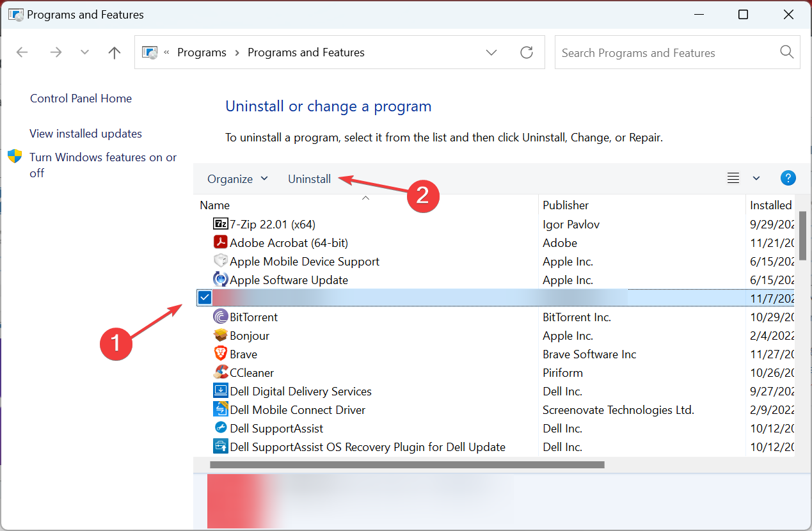
Task: Click the Apple Mobile Device Support icon
Action: pos(220,261)
